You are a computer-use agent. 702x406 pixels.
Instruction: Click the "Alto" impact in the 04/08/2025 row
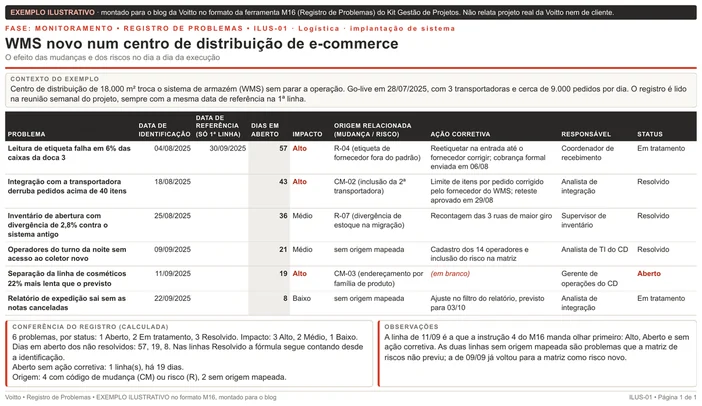click(x=300, y=148)
